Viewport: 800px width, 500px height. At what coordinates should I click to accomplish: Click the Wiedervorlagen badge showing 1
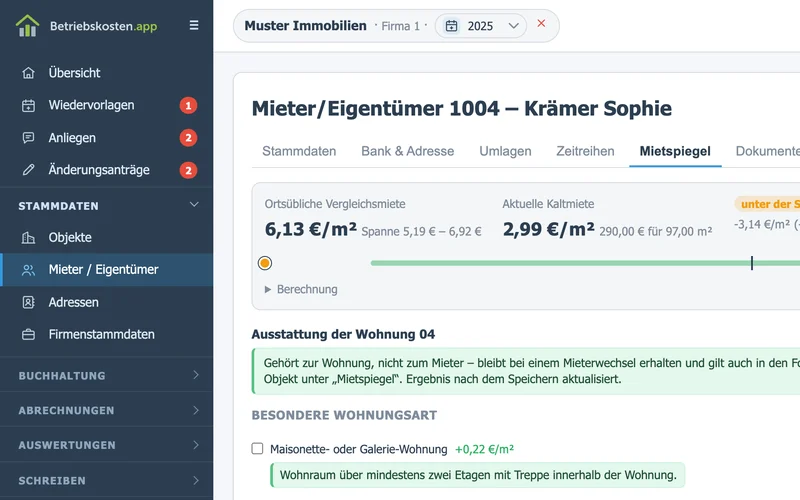188,106
